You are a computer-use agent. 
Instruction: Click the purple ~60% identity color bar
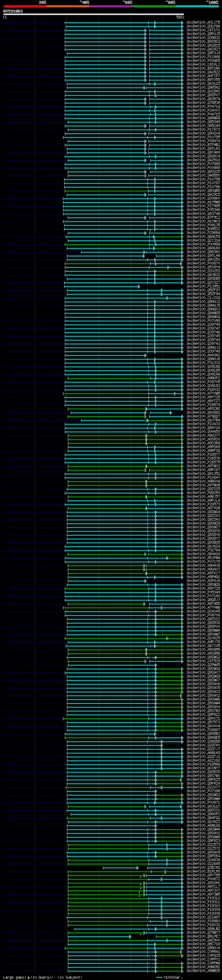(x=111, y=6)
